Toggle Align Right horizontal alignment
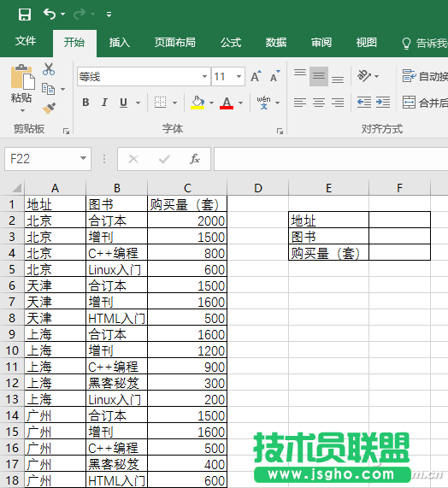The image size is (448, 488). [338, 103]
